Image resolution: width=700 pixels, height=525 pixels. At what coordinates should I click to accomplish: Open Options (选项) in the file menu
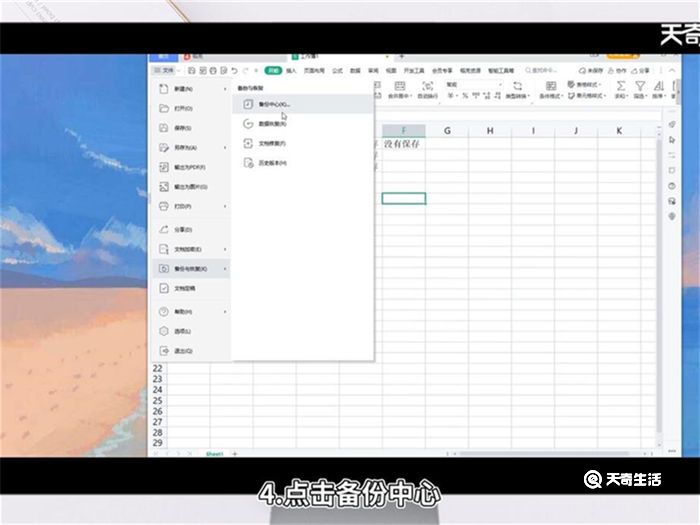pos(192,331)
